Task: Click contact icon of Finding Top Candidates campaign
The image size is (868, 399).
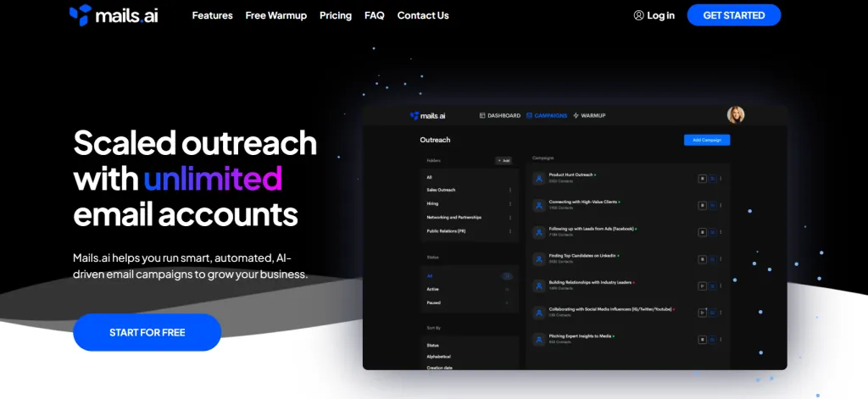Action: point(538,259)
